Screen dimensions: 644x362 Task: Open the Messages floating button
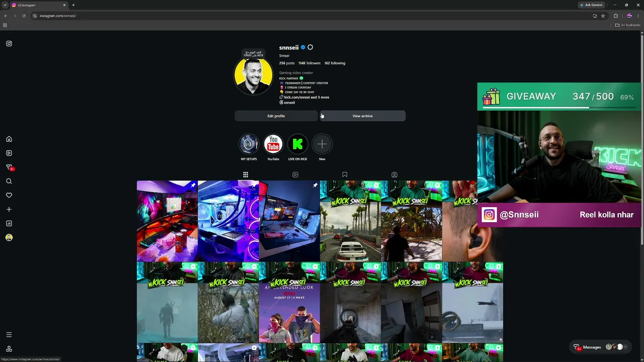[x=601, y=347]
